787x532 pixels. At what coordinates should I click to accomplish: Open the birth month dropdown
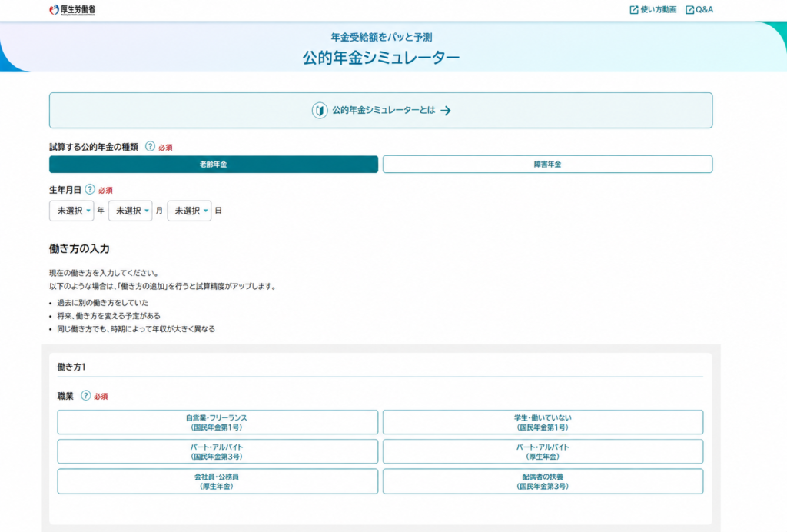tap(130, 211)
